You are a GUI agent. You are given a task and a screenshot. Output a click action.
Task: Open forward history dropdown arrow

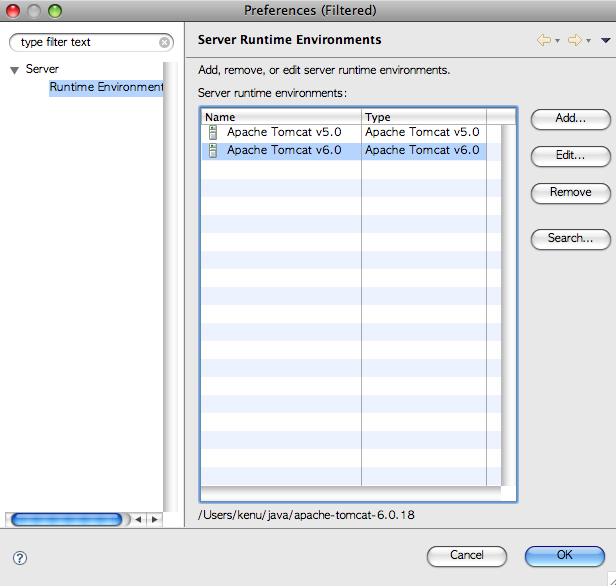(x=588, y=40)
